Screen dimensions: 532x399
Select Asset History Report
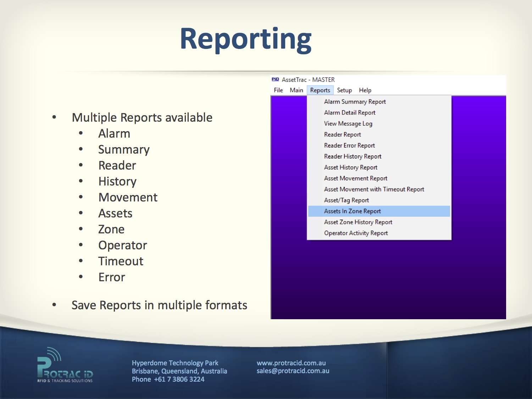(x=350, y=168)
